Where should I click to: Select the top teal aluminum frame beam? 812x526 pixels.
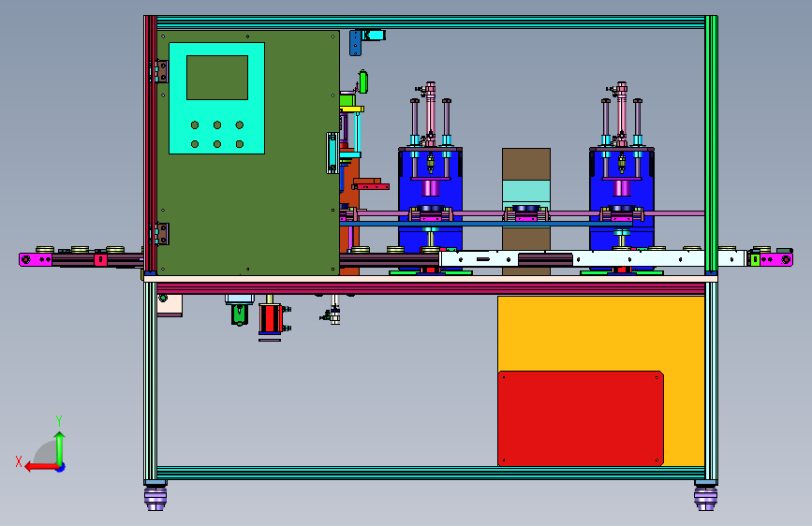(x=430, y=22)
